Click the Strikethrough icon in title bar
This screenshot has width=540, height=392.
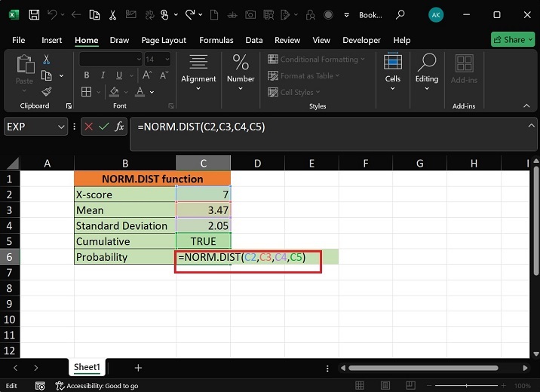232,15
